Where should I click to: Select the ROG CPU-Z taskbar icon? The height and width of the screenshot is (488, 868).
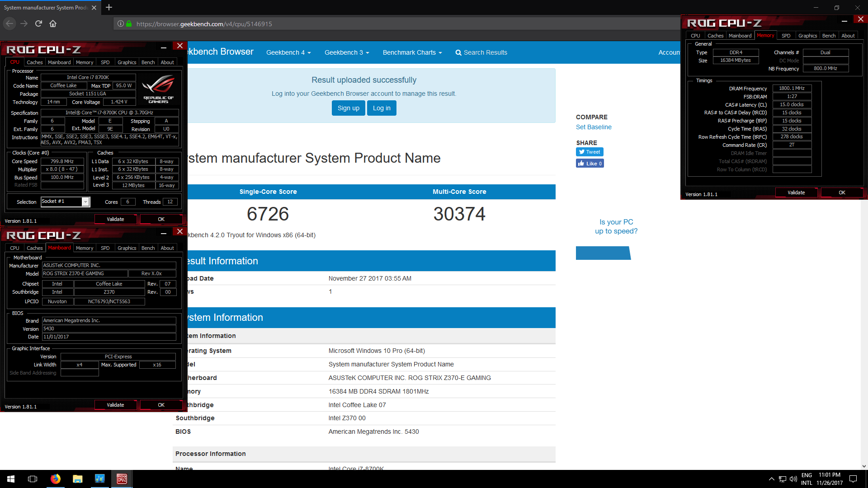122,479
